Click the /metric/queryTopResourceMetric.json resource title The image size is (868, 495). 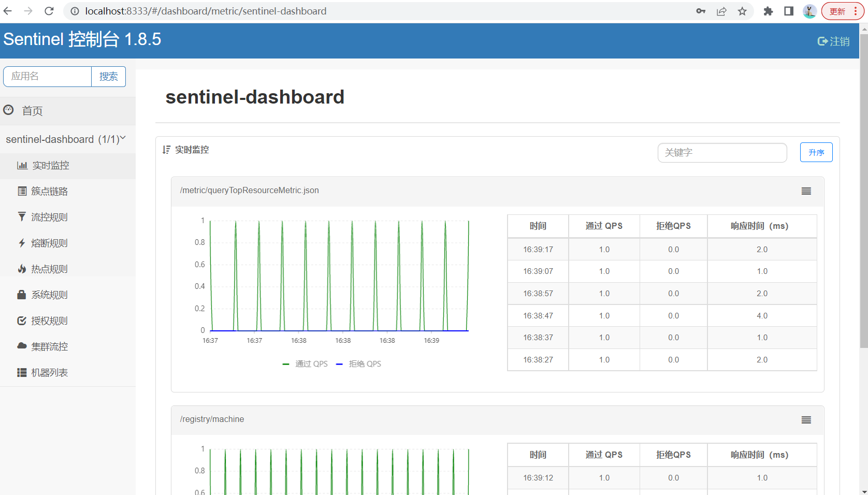point(250,191)
